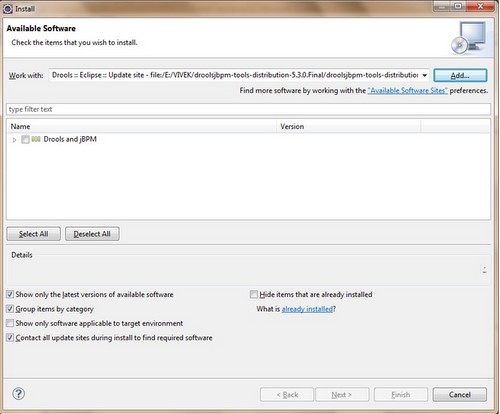
Task: Click the < Back button
Action: (287, 395)
